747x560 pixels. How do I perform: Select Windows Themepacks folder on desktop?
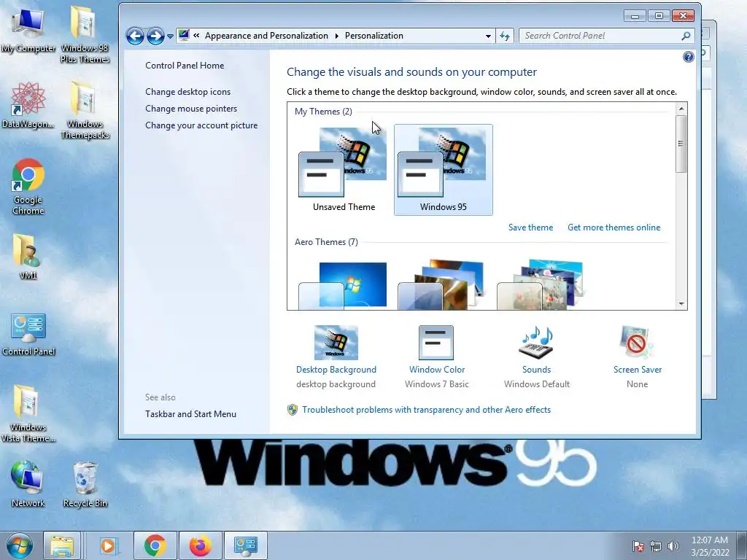click(x=85, y=109)
